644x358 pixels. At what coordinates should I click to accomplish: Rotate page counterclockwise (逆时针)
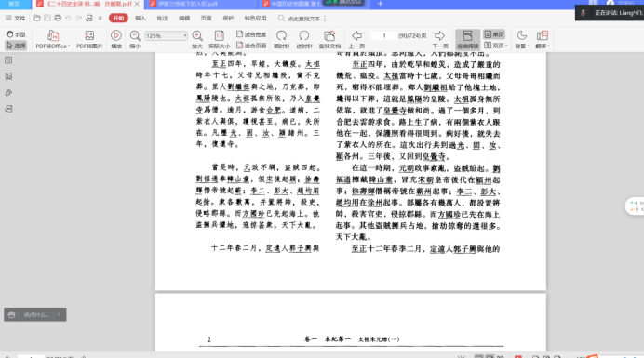pos(304,40)
